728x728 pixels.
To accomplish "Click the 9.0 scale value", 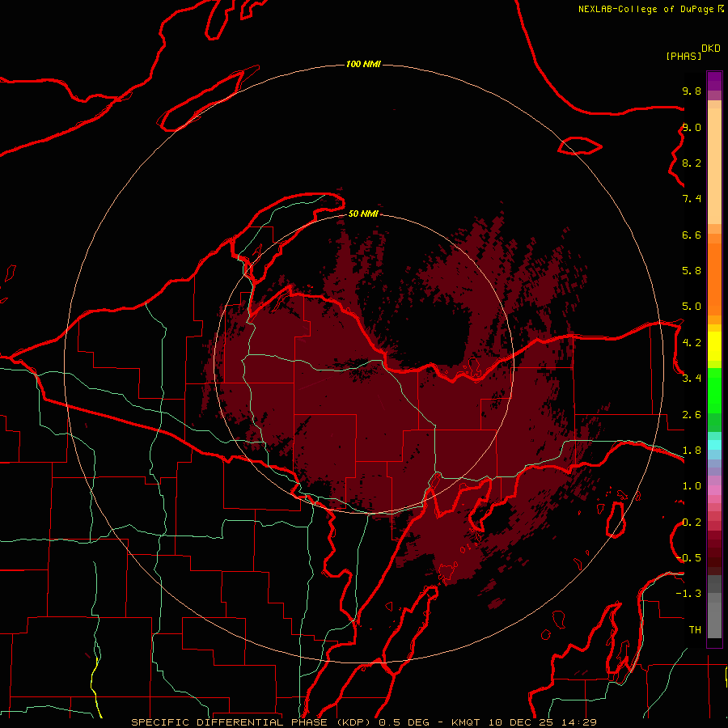I will [x=692, y=127].
